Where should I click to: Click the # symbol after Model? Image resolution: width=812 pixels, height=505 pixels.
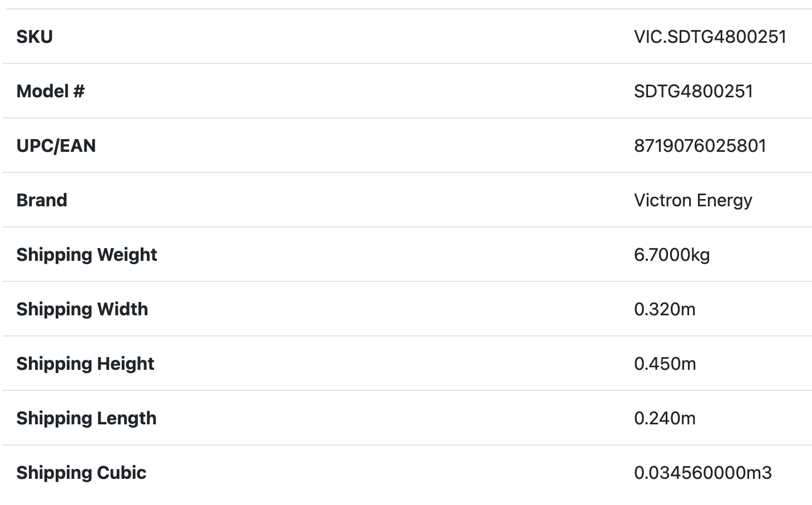[x=78, y=91]
